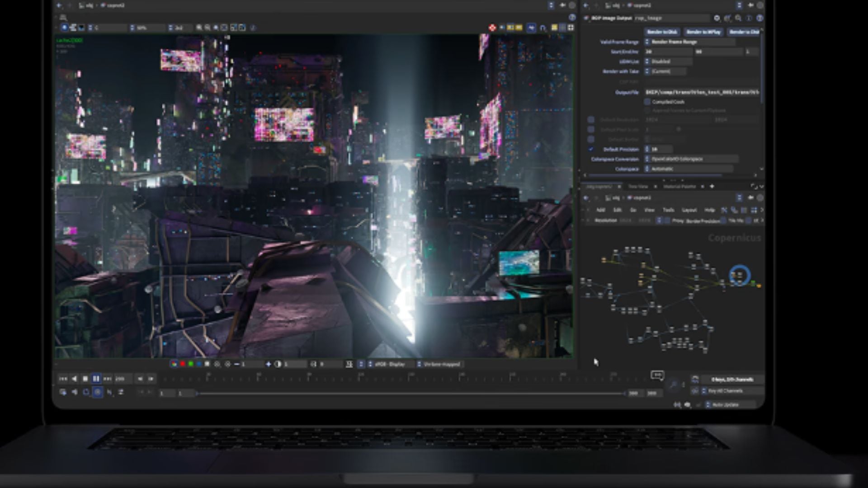Click the search magnifier in parameter pane
Image resolution: width=868 pixels, height=488 pixels.
click(x=738, y=18)
